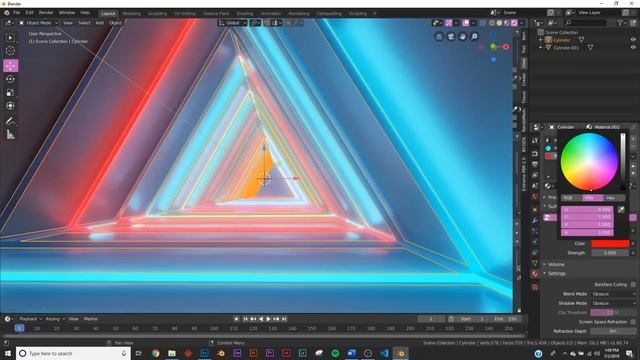
Task: Click the green Y axis gizmo ball
Action: pyautogui.click(x=493, y=47)
